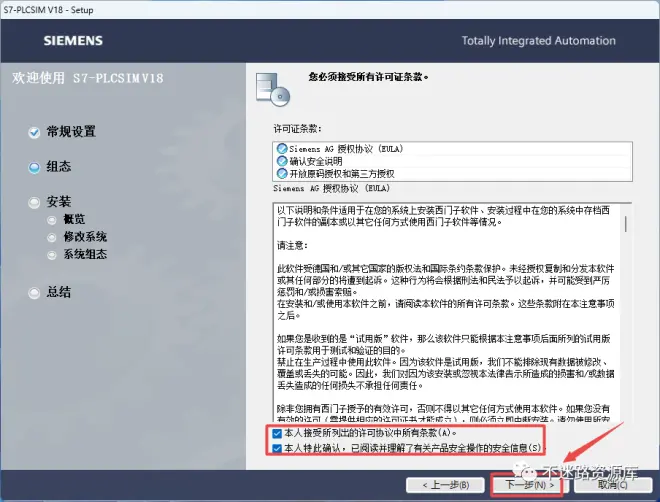Select the 常规设置 step in sidebar
Screen dimensions: 660x502
pyautogui.click(x=71, y=132)
